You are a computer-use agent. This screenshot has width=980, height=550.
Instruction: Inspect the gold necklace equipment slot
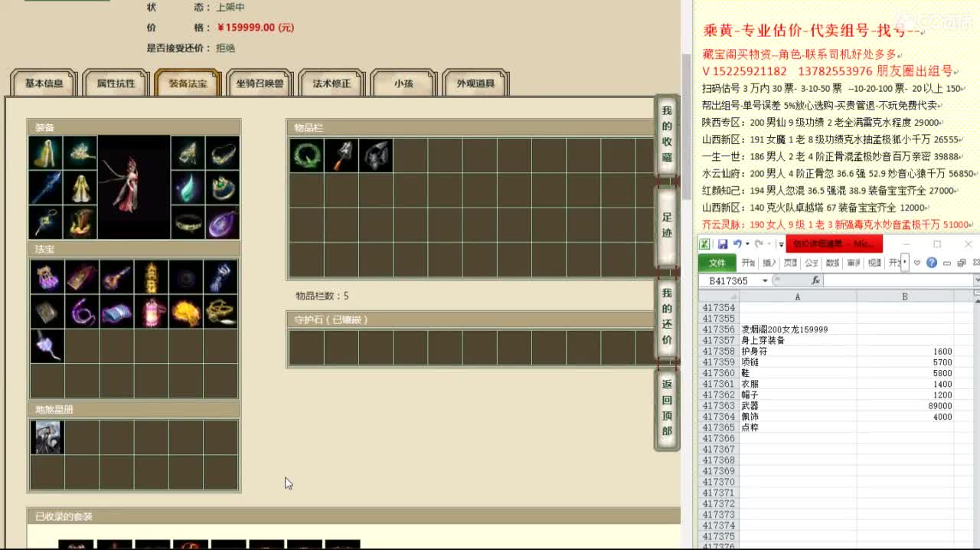click(x=222, y=153)
